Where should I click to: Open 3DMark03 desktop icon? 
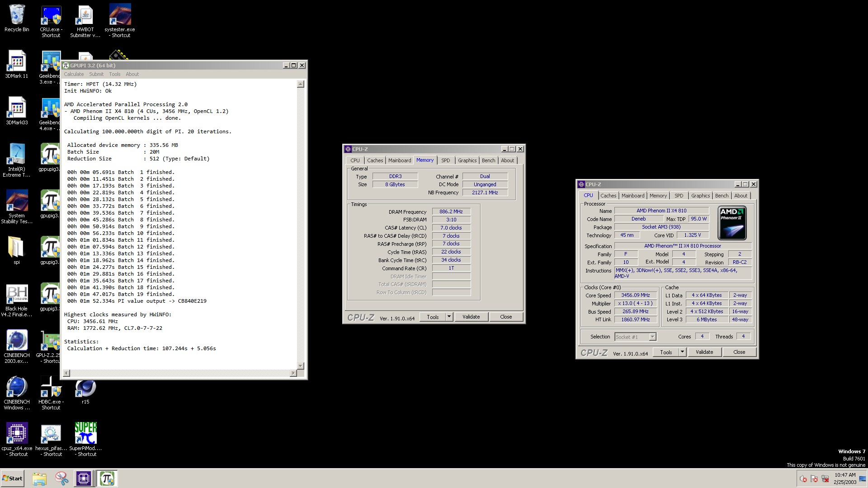[17, 111]
